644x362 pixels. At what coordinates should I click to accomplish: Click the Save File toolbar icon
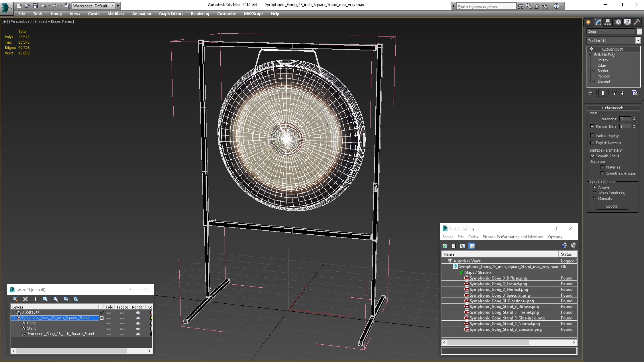pos(35,6)
